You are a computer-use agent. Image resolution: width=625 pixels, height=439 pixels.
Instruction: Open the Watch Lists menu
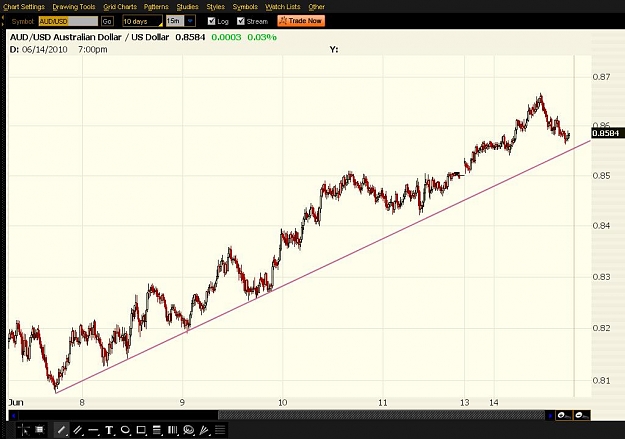click(x=283, y=7)
